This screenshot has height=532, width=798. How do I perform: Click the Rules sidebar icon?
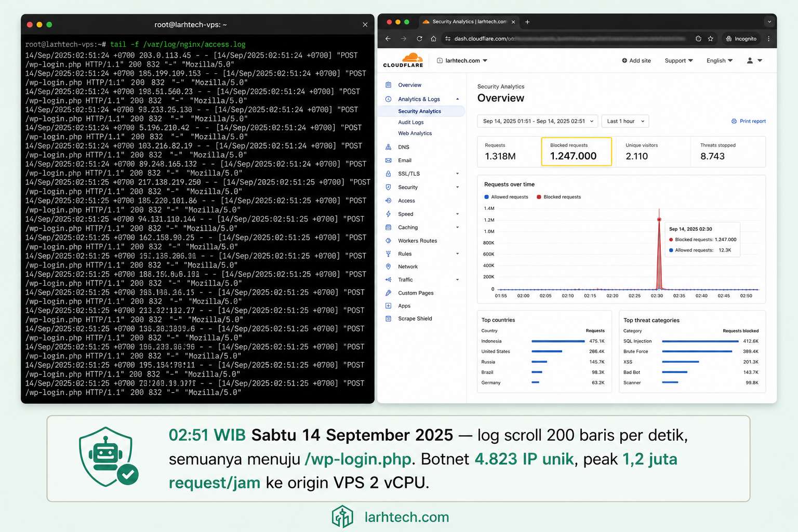coord(388,254)
